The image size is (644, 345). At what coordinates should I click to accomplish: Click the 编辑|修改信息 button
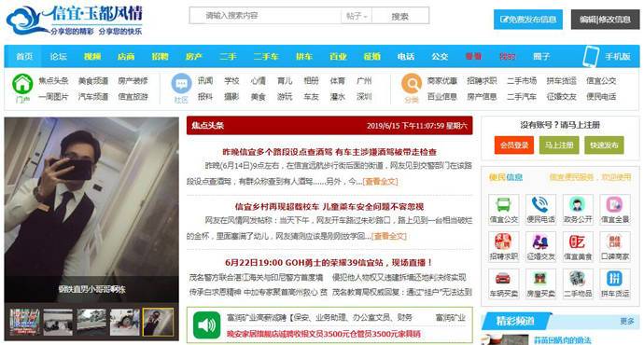pyautogui.click(x=605, y=20)
